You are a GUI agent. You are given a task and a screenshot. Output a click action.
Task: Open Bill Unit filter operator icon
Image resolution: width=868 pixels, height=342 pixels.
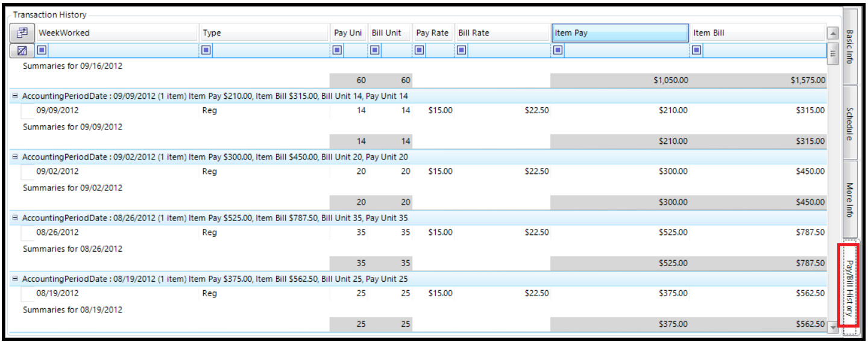[375, 51]
